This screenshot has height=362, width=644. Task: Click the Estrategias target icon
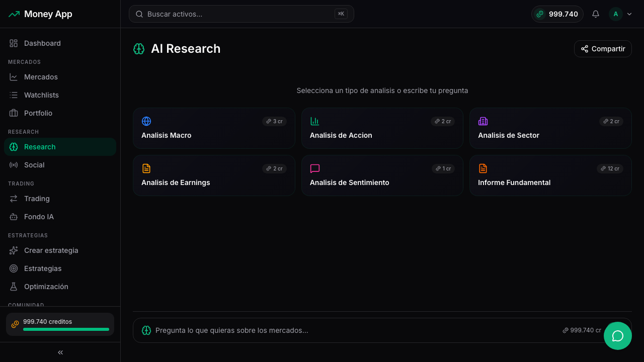coord(14,268)
